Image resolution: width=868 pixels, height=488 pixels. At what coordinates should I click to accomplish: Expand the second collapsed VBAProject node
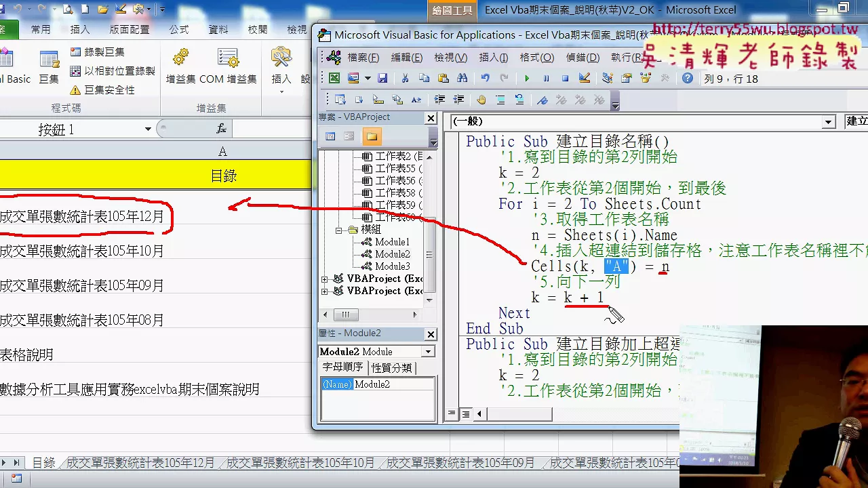[x=324, y=291]
